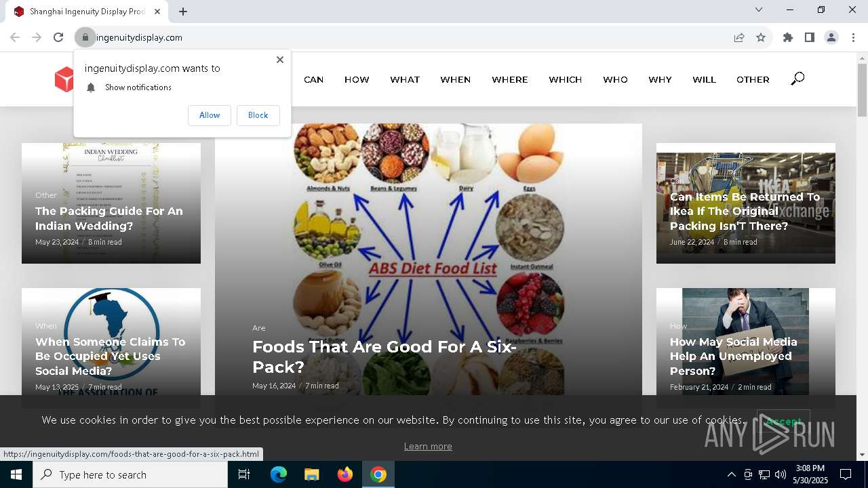Click the page vertical scrollbar thumb
This screenshot has width=868, height=488.
(x=862, y=90)
